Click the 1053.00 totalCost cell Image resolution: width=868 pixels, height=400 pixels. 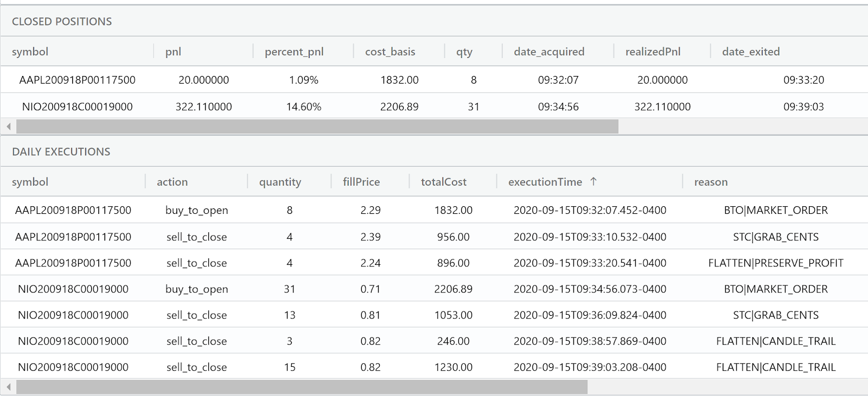click(454, 315)
